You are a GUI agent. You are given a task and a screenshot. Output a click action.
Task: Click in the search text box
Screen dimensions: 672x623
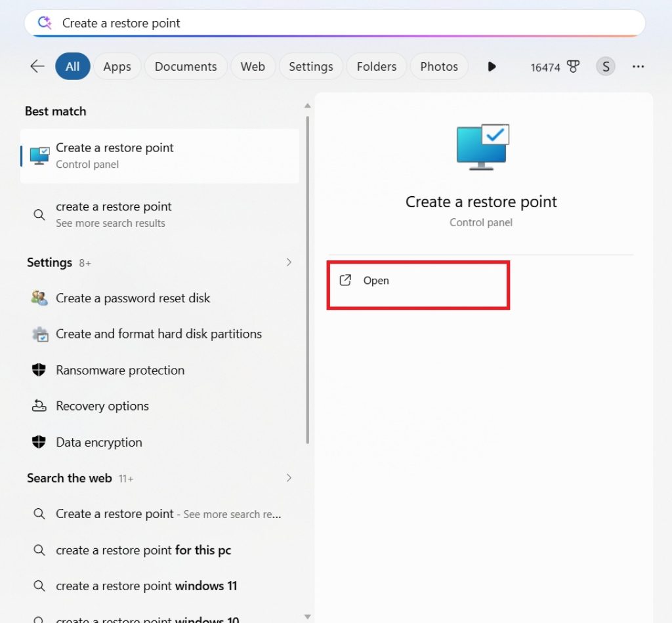[x=335, y=23]
